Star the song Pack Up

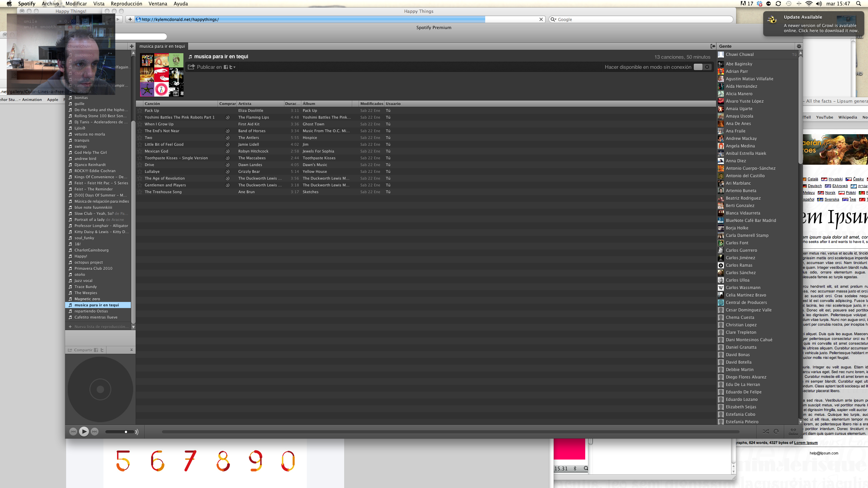140,110
